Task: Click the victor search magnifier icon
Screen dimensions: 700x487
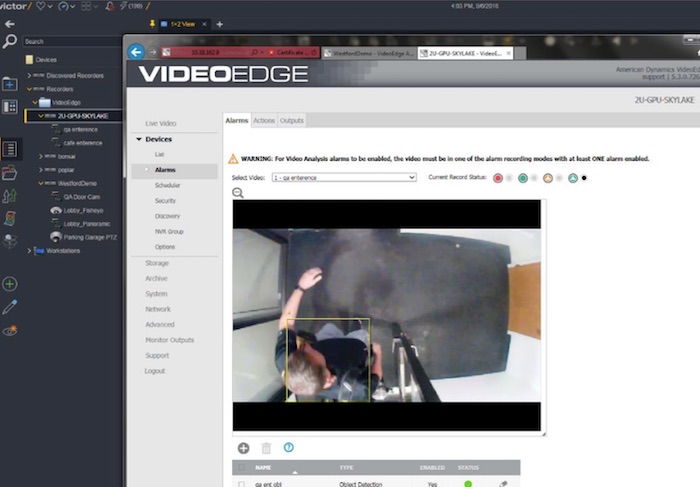Action: tap(9, 41)
